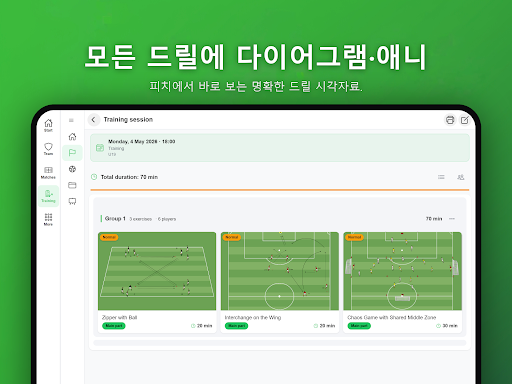
Task: Select the flag icon in secondary sidebar
Action: (x=72, y=153)
